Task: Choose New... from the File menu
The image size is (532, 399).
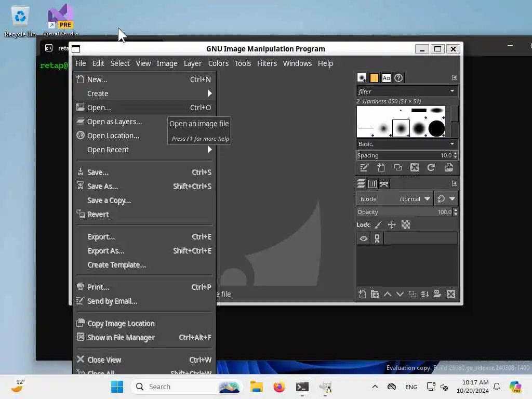Action: point(144,79)
